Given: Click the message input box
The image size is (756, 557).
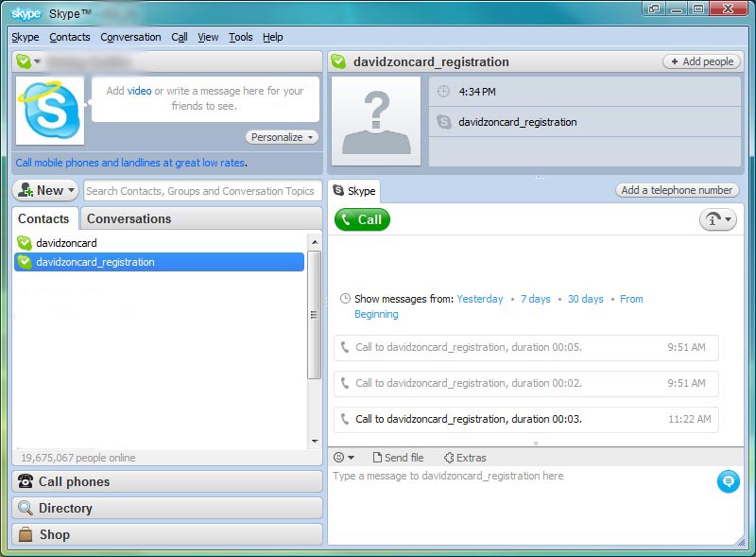Looking at the screenshot, I should 521,504.
